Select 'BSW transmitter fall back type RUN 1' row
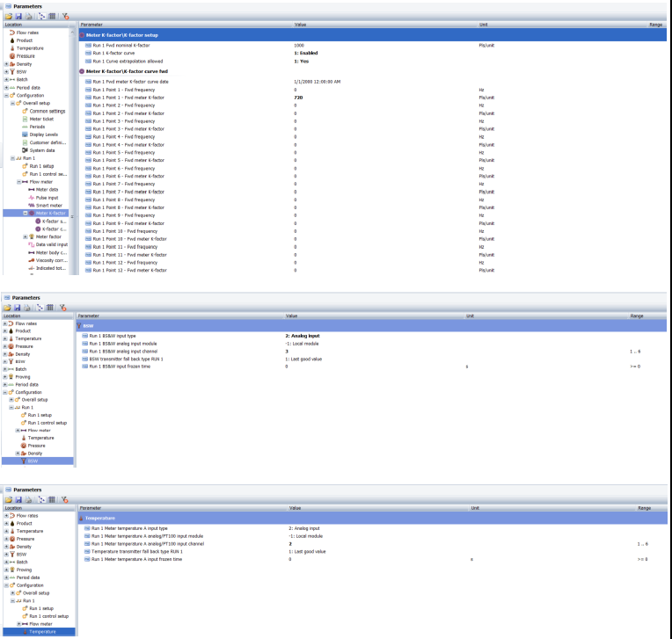672x639 pixels. tap(371, 359)
